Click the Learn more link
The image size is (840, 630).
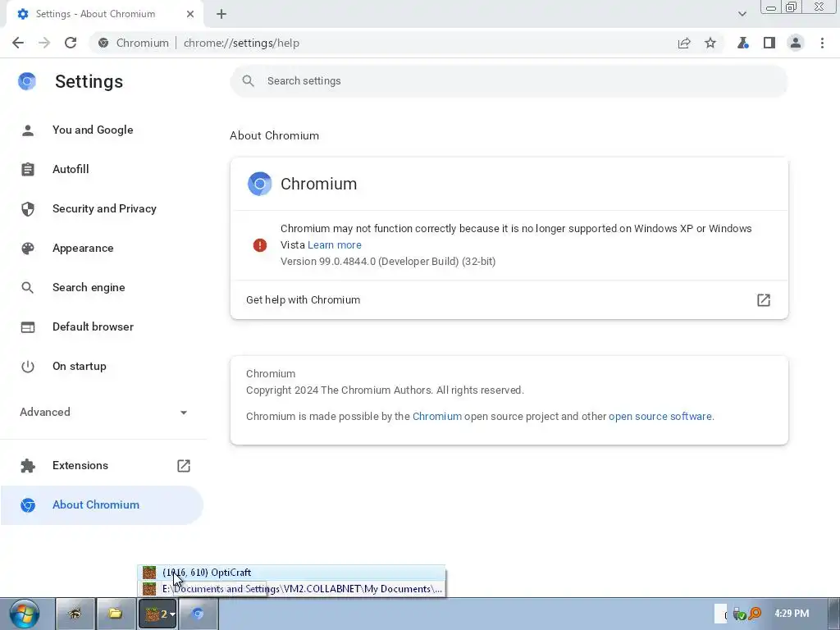click(335, 244)
